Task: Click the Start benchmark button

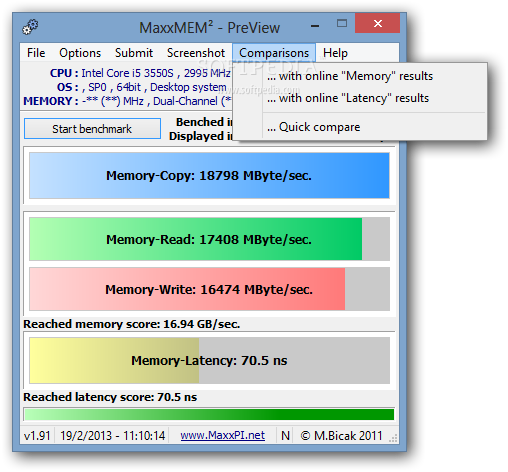Action: pos(92,129)
